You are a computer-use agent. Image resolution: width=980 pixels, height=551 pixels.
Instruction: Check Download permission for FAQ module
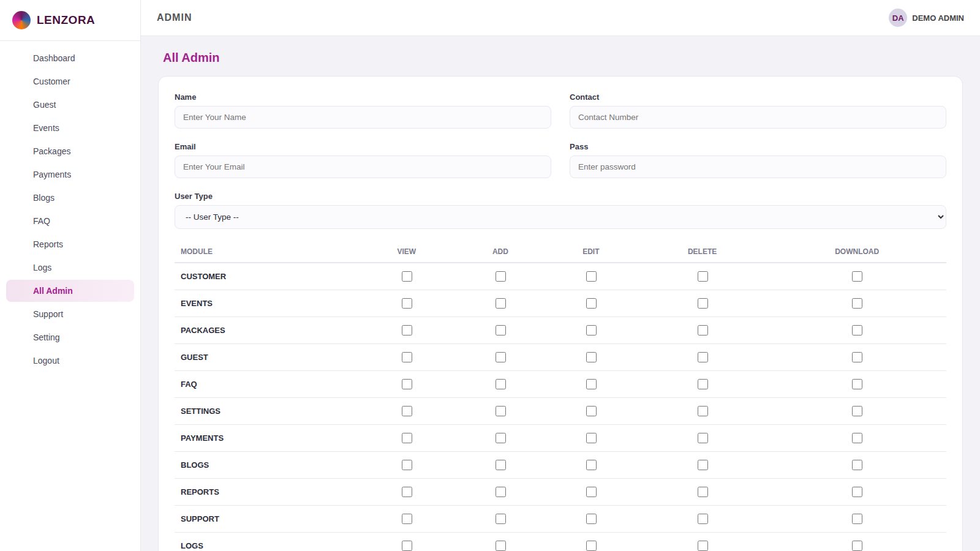pyautogui.click(x=857, y=384)
